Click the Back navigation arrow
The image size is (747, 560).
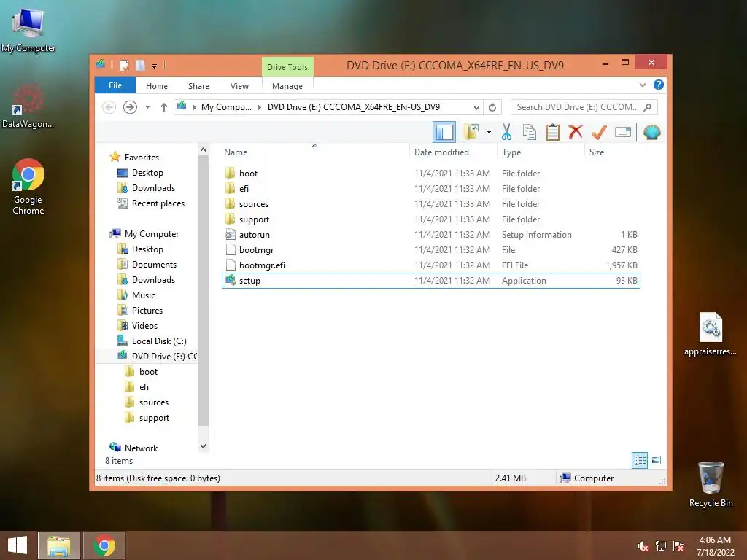click(x=109, y=107)
